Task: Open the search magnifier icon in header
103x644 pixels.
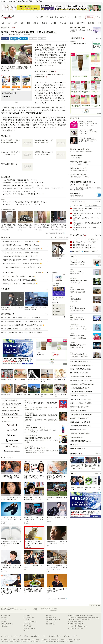Action: click(75, 17)
